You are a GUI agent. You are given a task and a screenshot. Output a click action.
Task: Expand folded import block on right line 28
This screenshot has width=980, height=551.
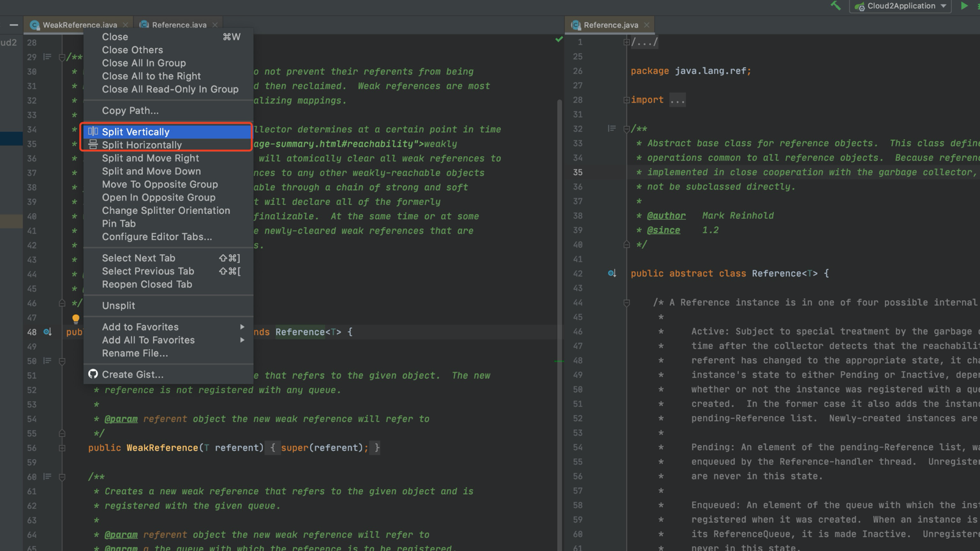coord(627,100)
